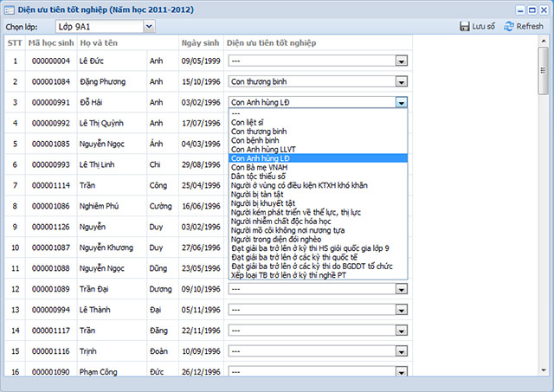Collapse the open dropdown on Đỗ Hải Anh's row
The image size is (554, 392).
click(x=401, y=102)
